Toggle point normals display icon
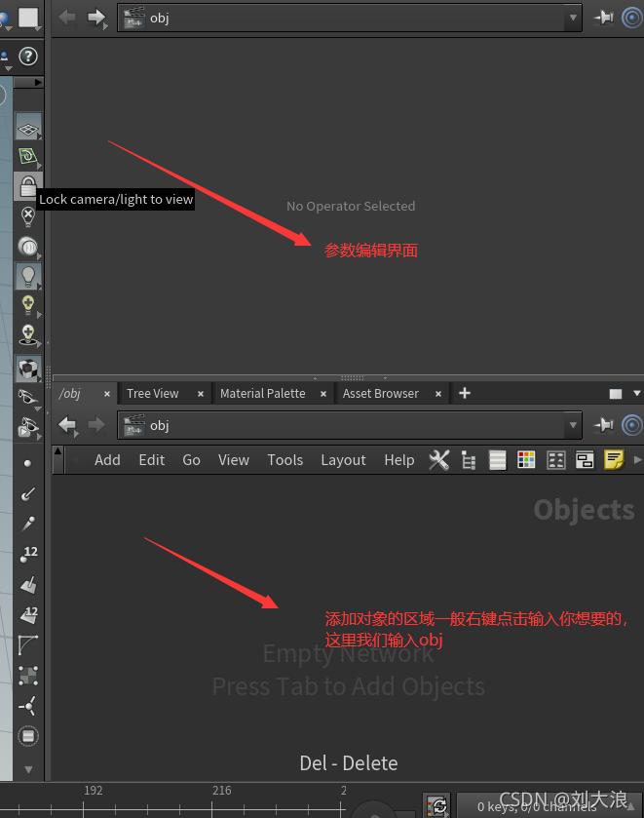Image resolution: width=644 pixels, height=818 pixels. [x=28, y=493]
